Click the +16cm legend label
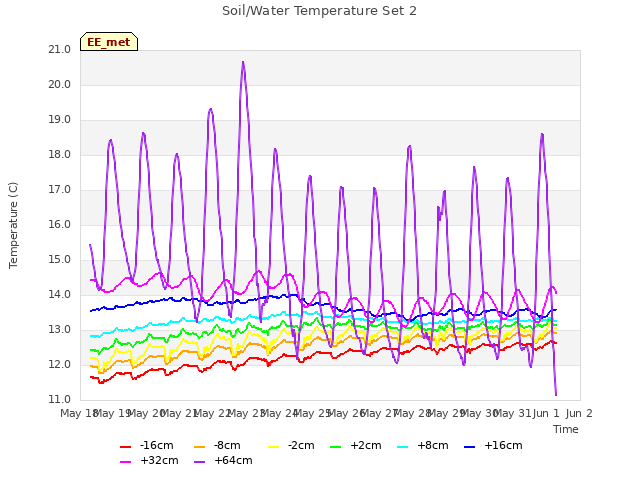The height and width of the screenshot is (480, 640). pyautogui.click(x=503, y=445)
